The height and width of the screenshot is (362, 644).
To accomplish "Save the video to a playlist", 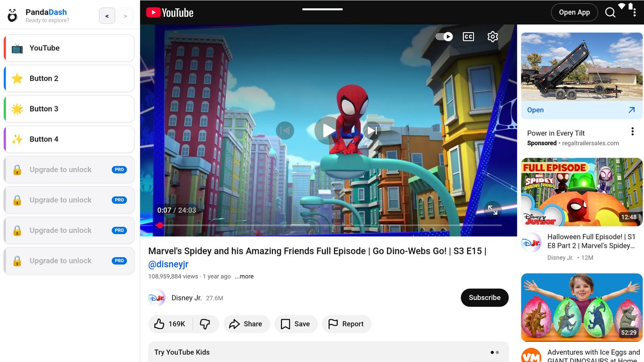I will pyautogui.click(x=296, y=324).
